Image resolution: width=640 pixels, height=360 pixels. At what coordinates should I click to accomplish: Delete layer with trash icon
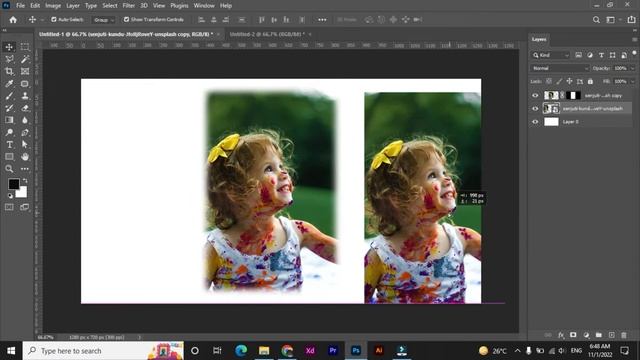point(624,335)
